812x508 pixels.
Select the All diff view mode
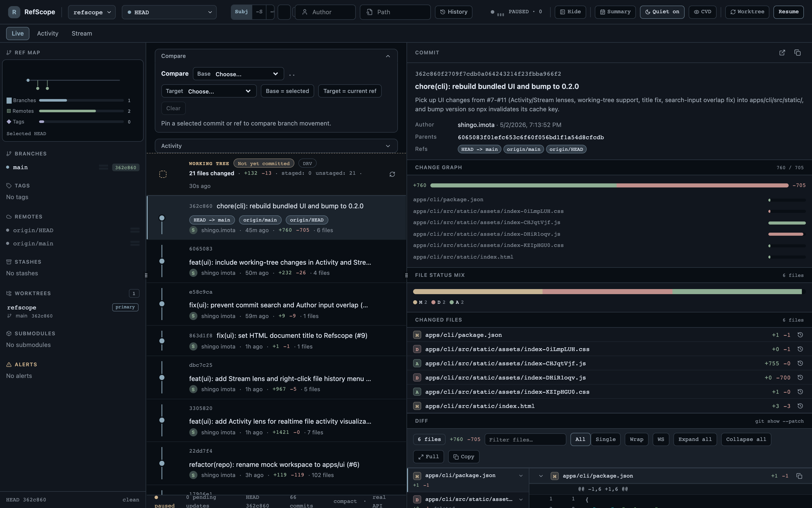point(580,439)
